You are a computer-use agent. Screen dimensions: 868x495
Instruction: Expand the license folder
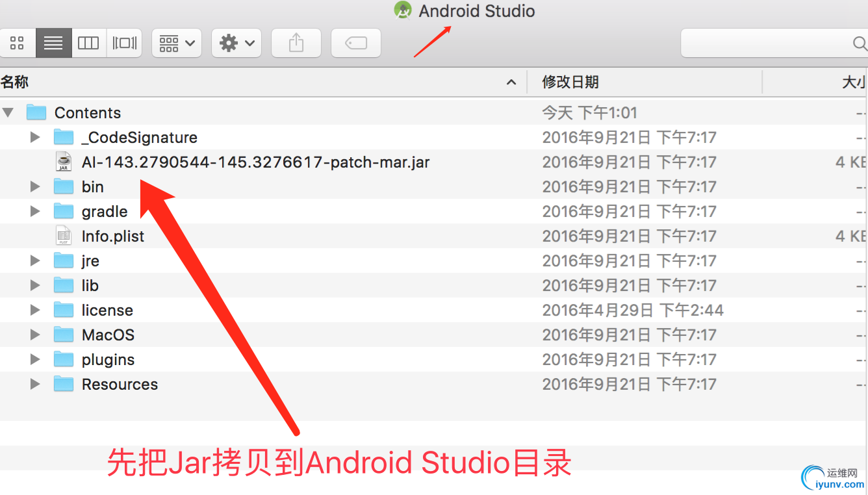pos(35,310)
